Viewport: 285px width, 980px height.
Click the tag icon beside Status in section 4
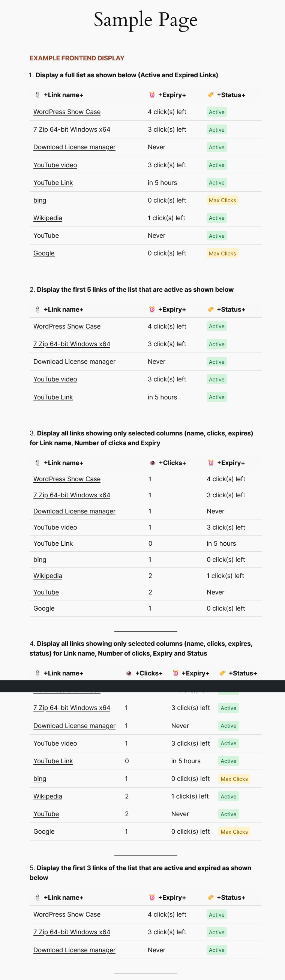pos(223,673)
